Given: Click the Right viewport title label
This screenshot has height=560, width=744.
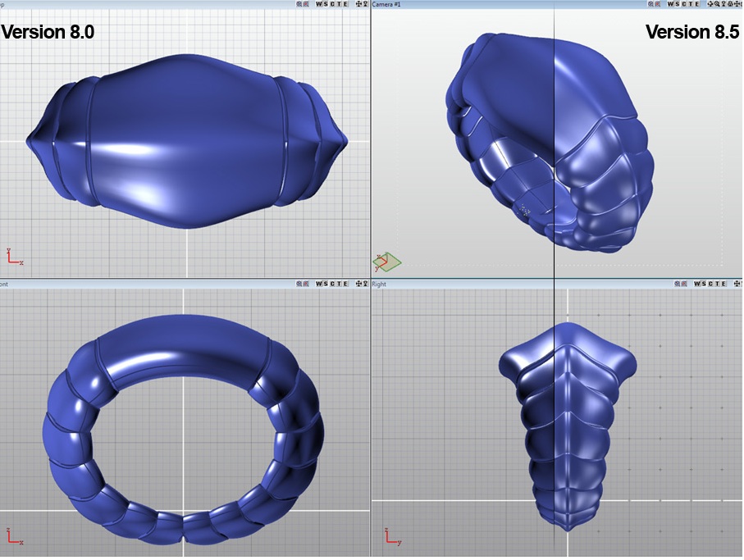Looking at the screenshot, I should click(x=379, y=284).
